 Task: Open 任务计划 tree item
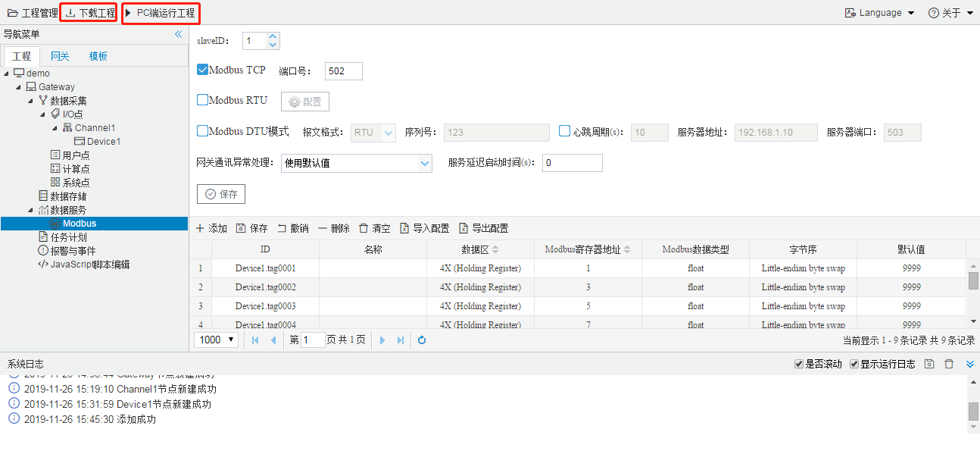point(62,237)
